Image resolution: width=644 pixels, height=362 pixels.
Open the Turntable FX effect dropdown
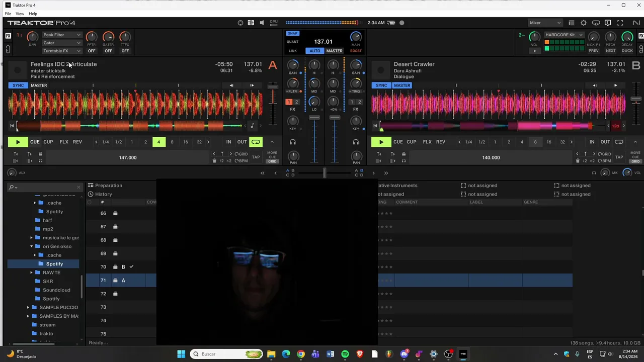pyautogui.click(x=61, y=51)
